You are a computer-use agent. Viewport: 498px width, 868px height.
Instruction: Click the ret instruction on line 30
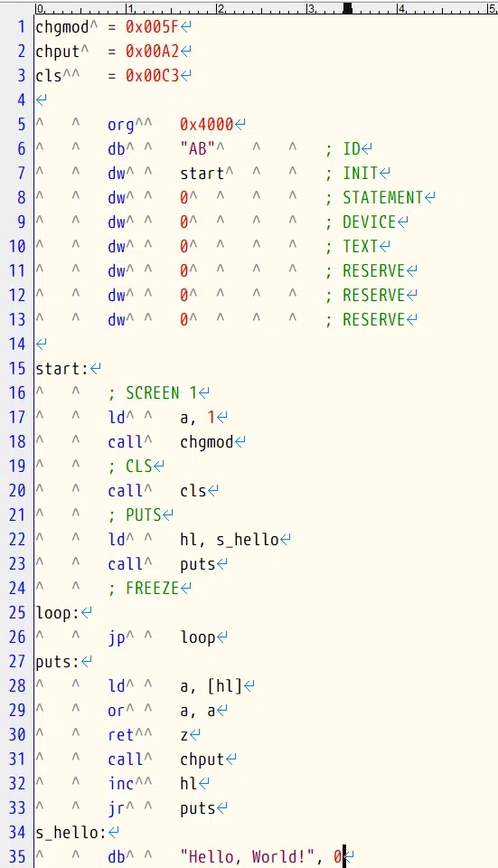coord(121,734)
